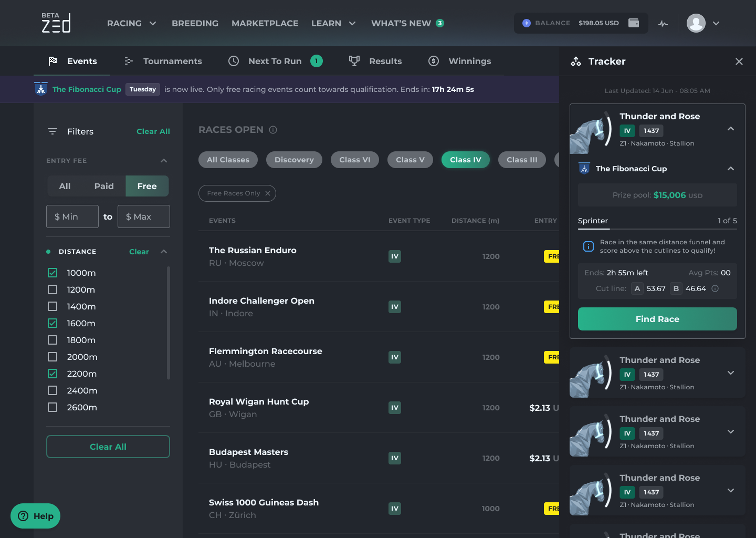756x538 pixels.
Task: Click the Winnings dollar coin icon
Action: 434,61
